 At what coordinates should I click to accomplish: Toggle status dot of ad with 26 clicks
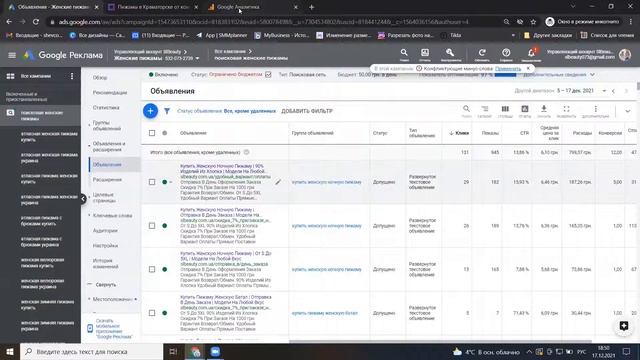(165, 226)
